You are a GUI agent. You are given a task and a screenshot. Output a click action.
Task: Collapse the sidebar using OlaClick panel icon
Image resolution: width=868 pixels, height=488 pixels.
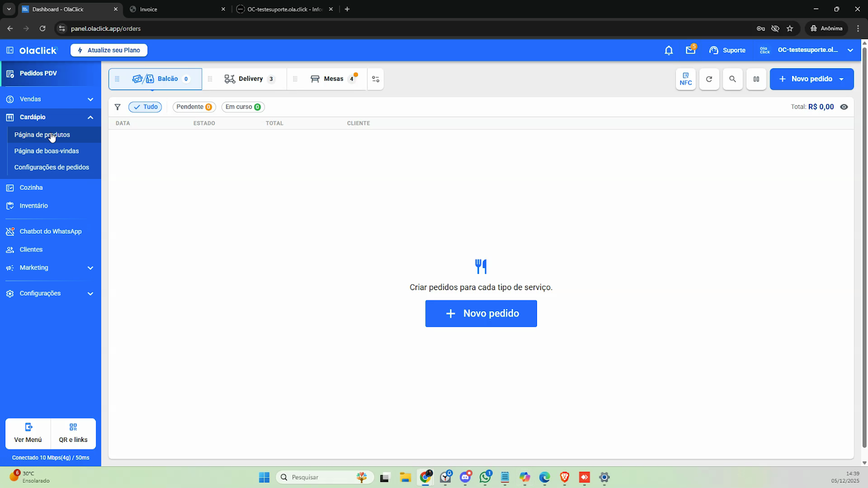pyautogui.click(x=10, y=50)
